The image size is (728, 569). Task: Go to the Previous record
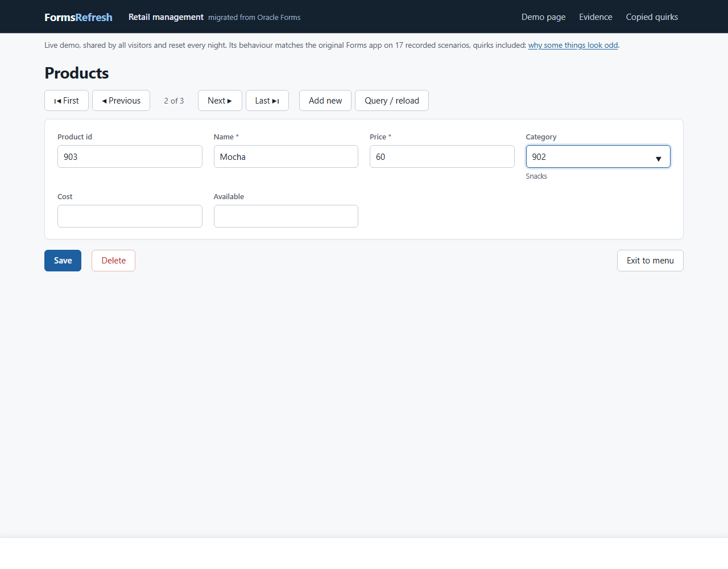point(121,101)
